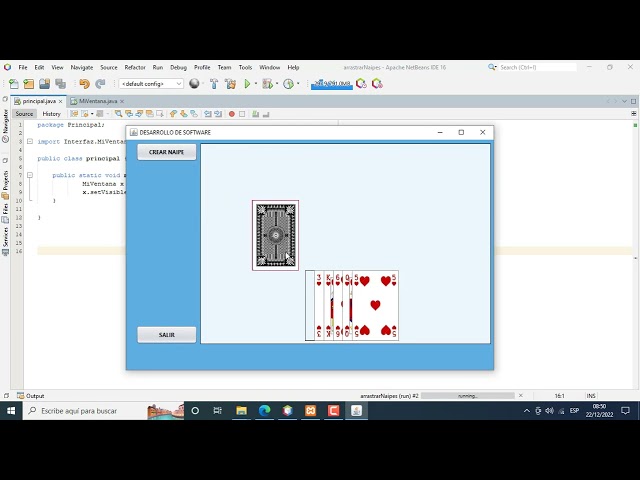Click the Shift Line Right icon
The image size is (640, 480).
coord(218,114)
